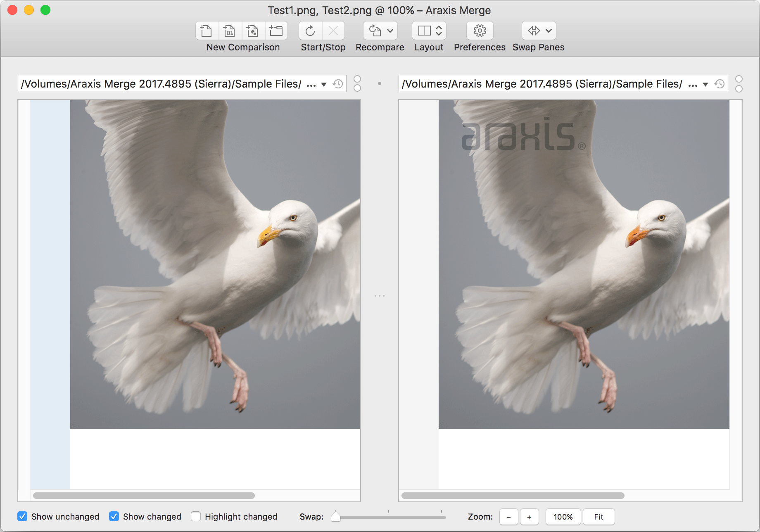
Task: Uncheck Show unchanged
Action: (23, 516)
